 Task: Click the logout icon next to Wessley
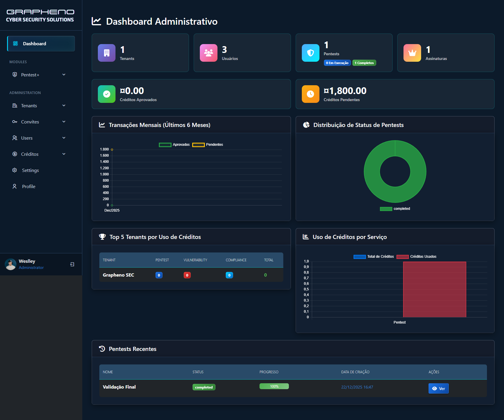coord(72,264)
